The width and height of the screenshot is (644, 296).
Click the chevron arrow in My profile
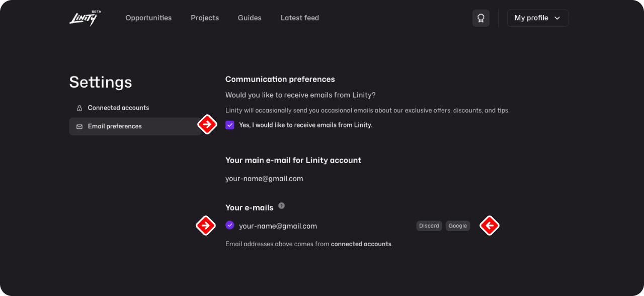tap(557, 18)
